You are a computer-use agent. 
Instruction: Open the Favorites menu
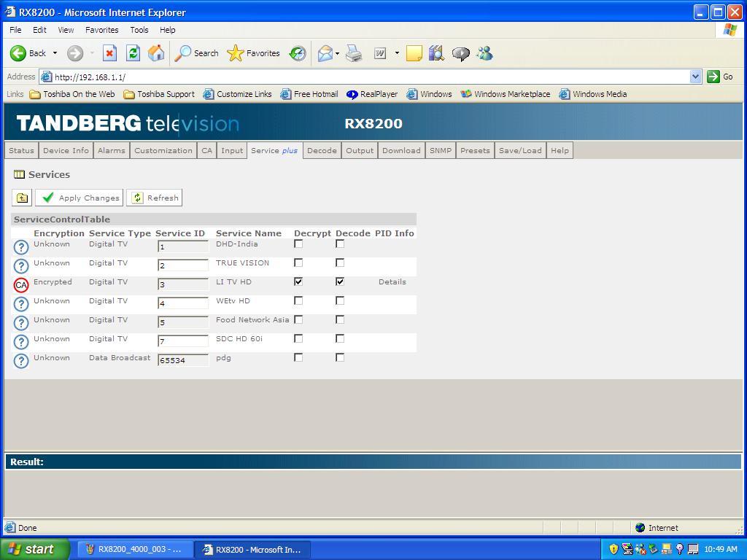tap(101, 30)
